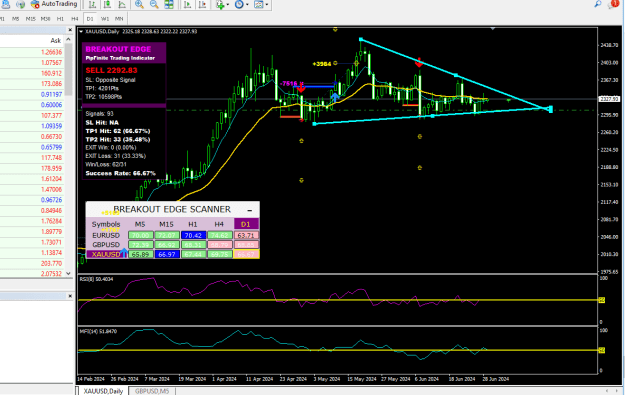The height and width of the screenshot is (395, 625).
Task: Select line chart display icon
Action: pos(122,4)
